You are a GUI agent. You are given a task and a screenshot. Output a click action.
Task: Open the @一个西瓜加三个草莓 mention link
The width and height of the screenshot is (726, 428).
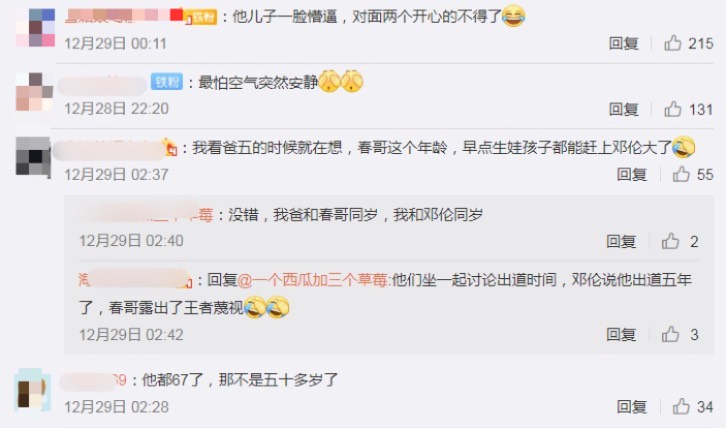coord(313,280)
